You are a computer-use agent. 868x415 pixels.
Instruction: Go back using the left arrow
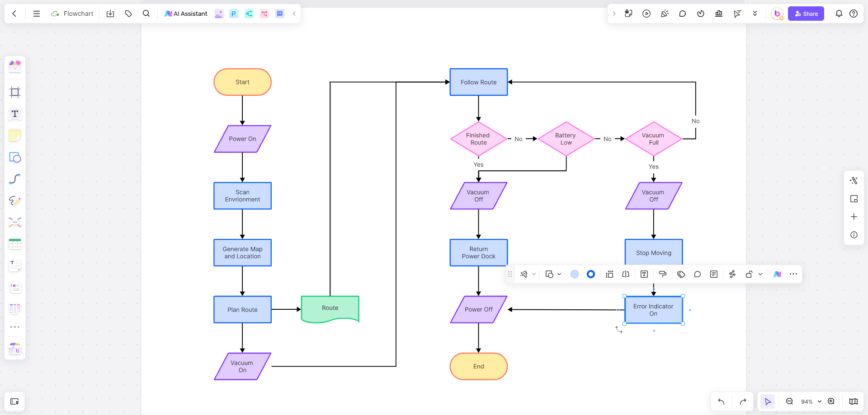[14, 14]
